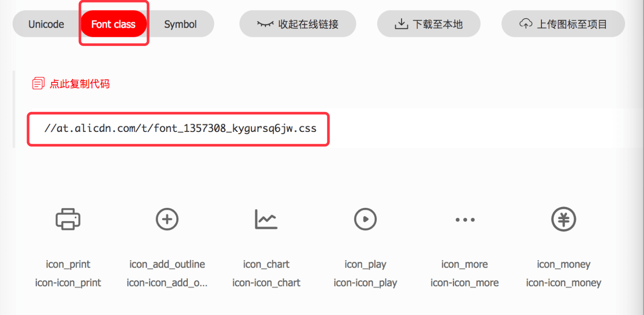Click the cloud upload icon
The width and height of the screenshot is (644, 315).
pos(526,24)
